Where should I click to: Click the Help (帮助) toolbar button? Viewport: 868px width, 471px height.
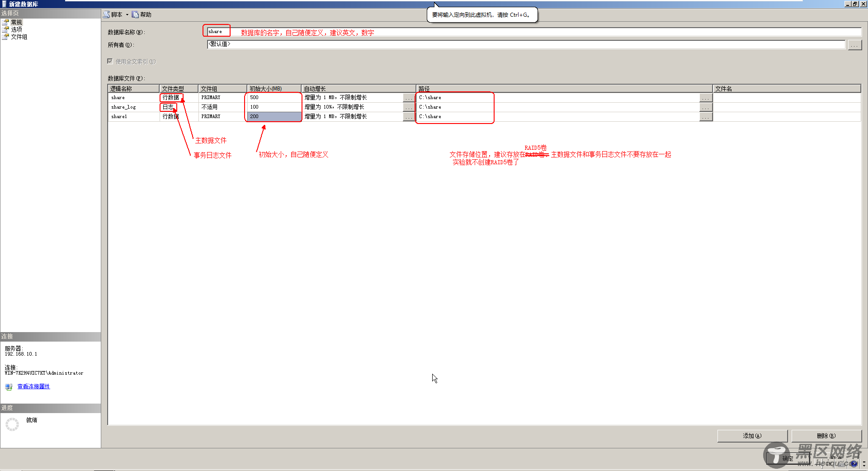[142, 14]
